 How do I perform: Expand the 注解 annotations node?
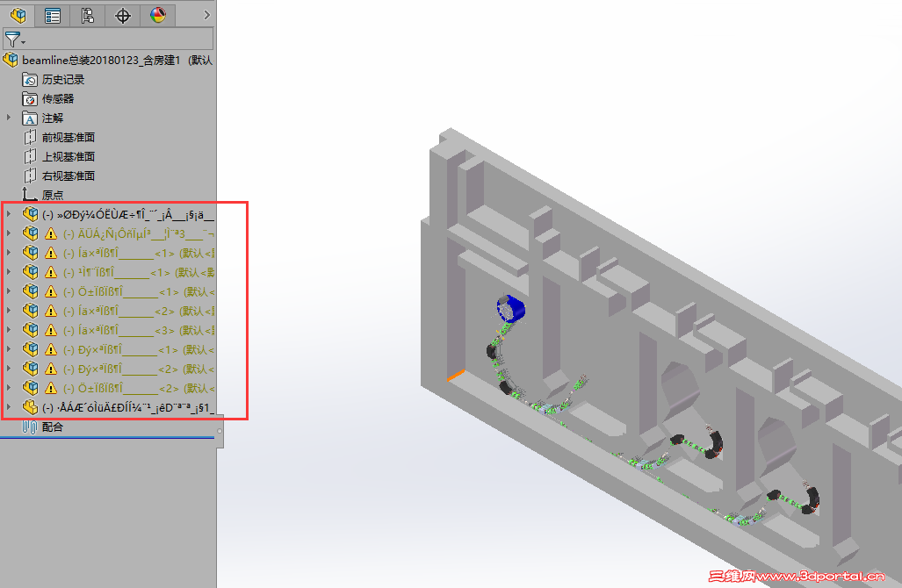9,118
